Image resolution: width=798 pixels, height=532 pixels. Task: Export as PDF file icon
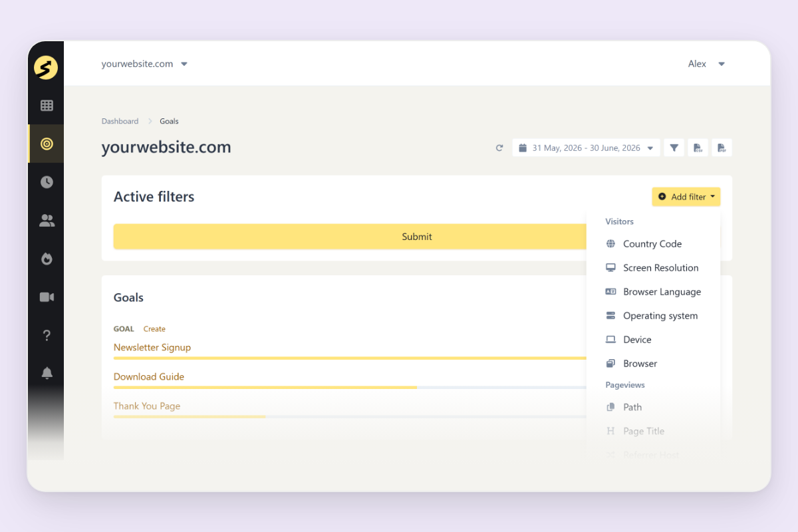coord(722,148)
